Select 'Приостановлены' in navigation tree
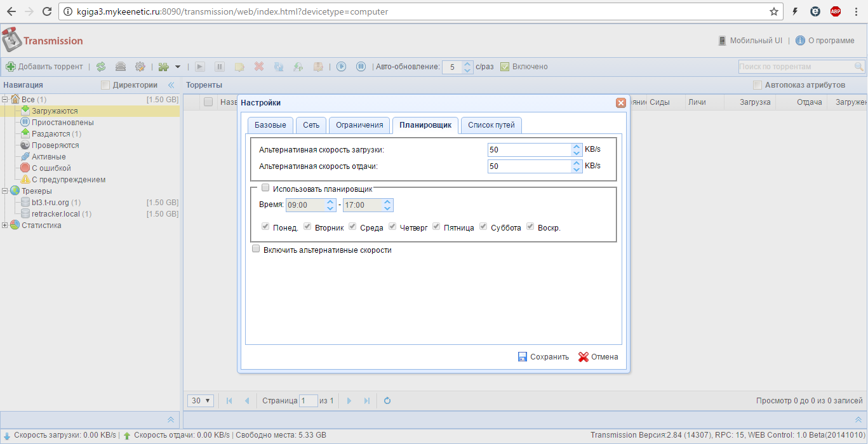 coord(62,123)
